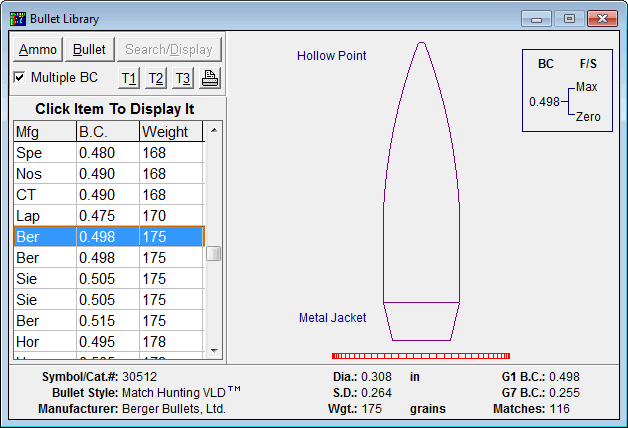Select the Lap 0.475 170 row

coord(109,216)
